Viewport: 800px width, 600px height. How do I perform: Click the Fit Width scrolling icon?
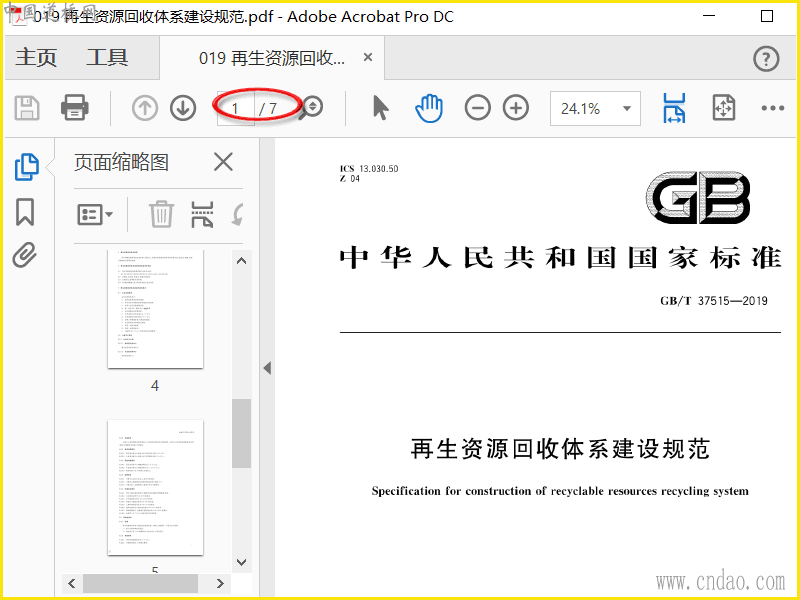[x=674, y=108]
